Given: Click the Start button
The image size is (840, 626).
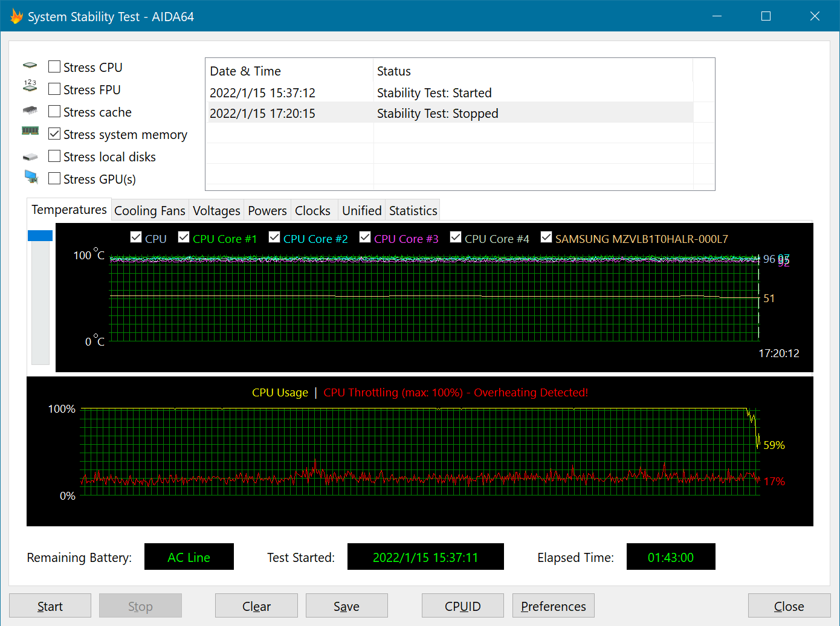Looking at the screenshot, I should click(x=50, y=606).
